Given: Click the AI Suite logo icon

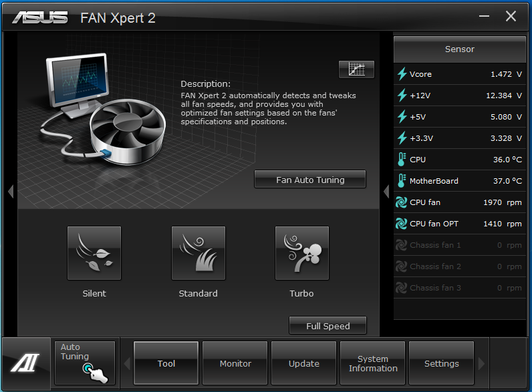Looking at the screenshot, I should (25, 363).
